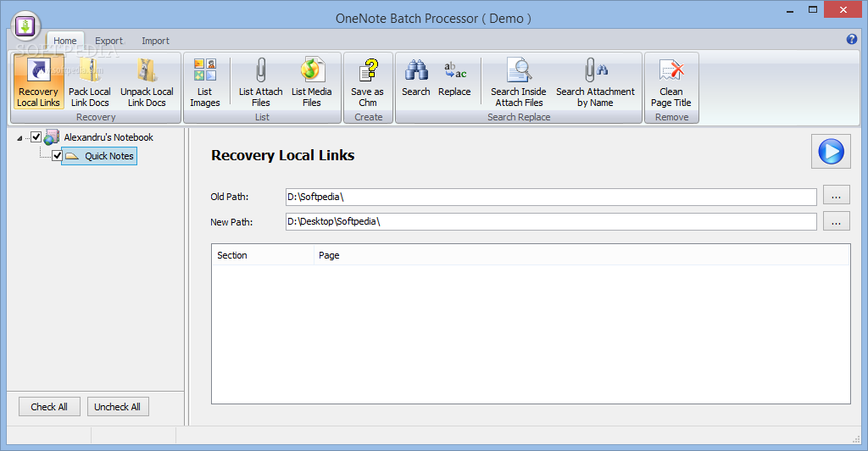The width and height of the screenshot is (868, 451).
Task: Open List Attach Files
Action: pos(261,82)
